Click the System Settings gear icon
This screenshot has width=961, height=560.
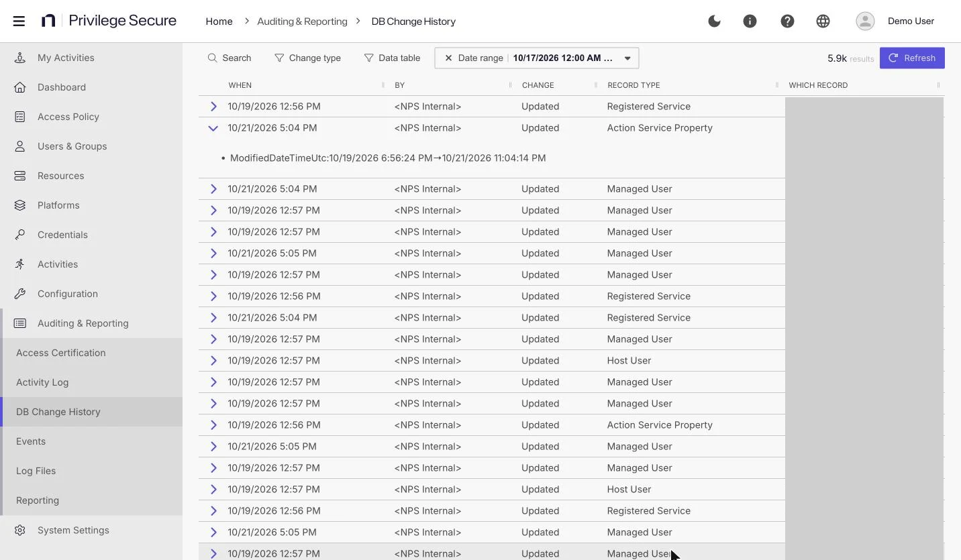tap(20, 530)
